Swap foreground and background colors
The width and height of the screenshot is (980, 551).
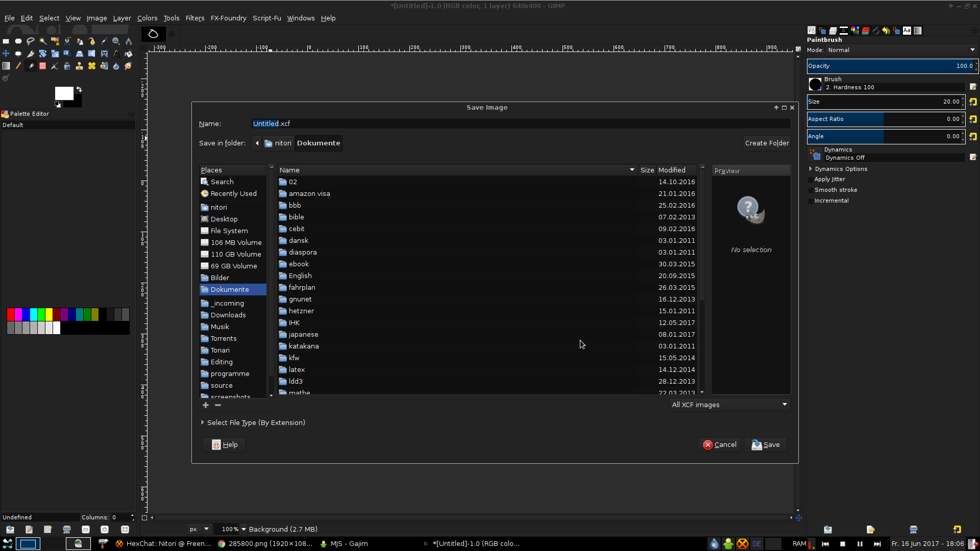point(79,89)
